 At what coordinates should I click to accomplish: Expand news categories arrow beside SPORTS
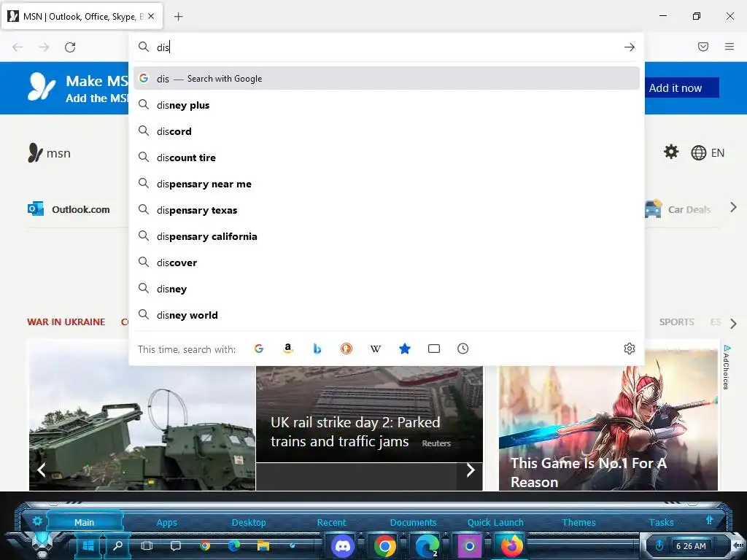tap(733, 324)
